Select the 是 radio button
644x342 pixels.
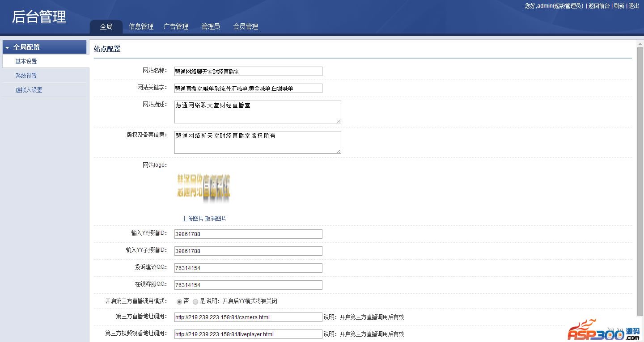click(x=195, y=301)
